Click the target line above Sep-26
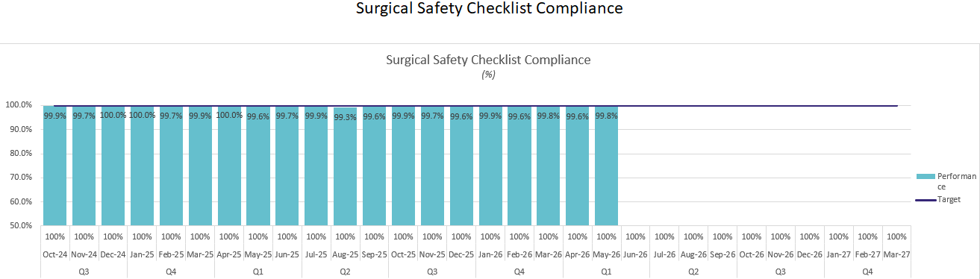This screenshot has width=980, height=279. (x=722, y=106)
